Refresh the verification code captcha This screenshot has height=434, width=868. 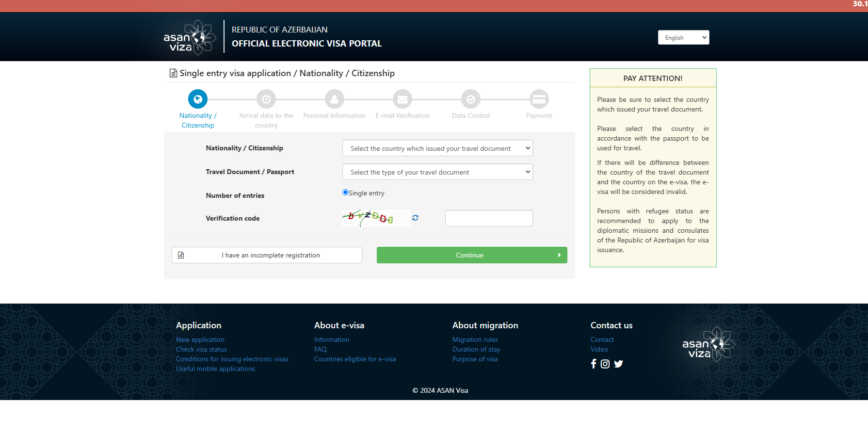tap(415, 218)
